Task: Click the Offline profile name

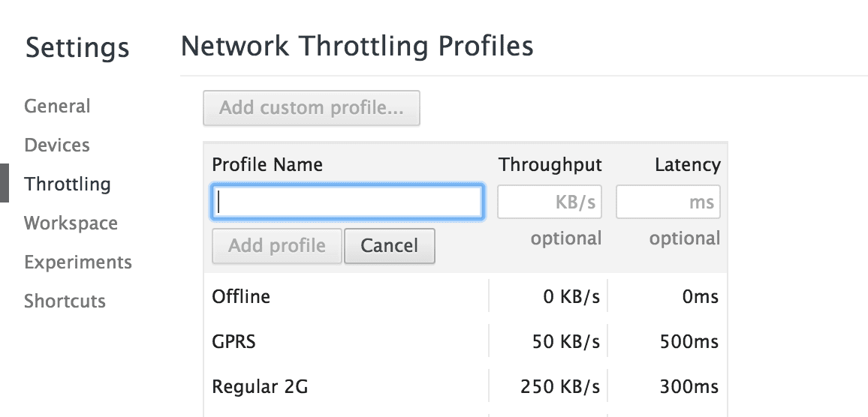Action: (x=241, y=297)
